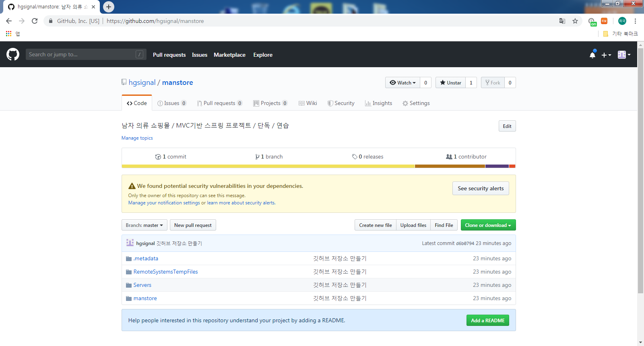Screen dimensions: 644x346
Task: Click the brown language bar segment
Action: pos(450,166)
